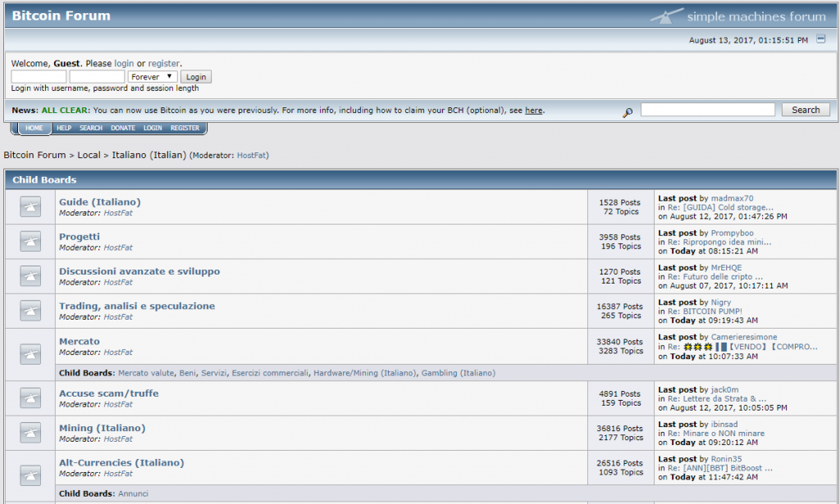The image size is (840, 504).
Task: Open the HELP menu tab
Action: (x=64, y=128)
